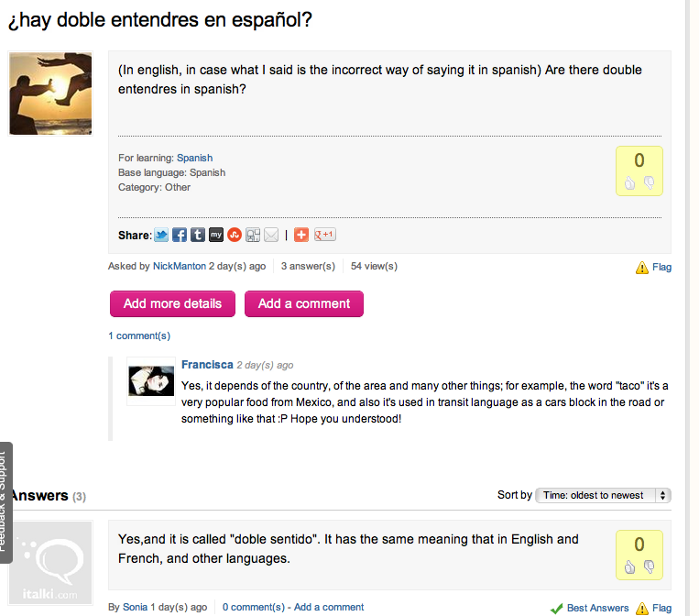
Task: Click the Google +1 button
Action: [325, 235]
